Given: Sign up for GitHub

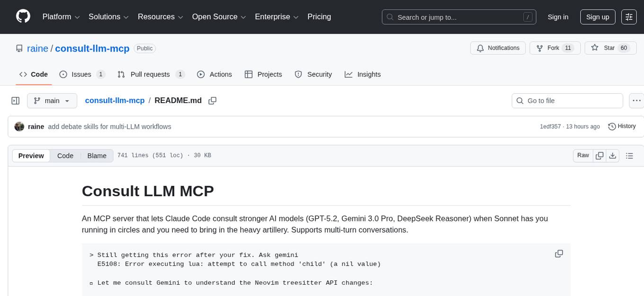Looking at the screenshot, I should coord(597,17).
